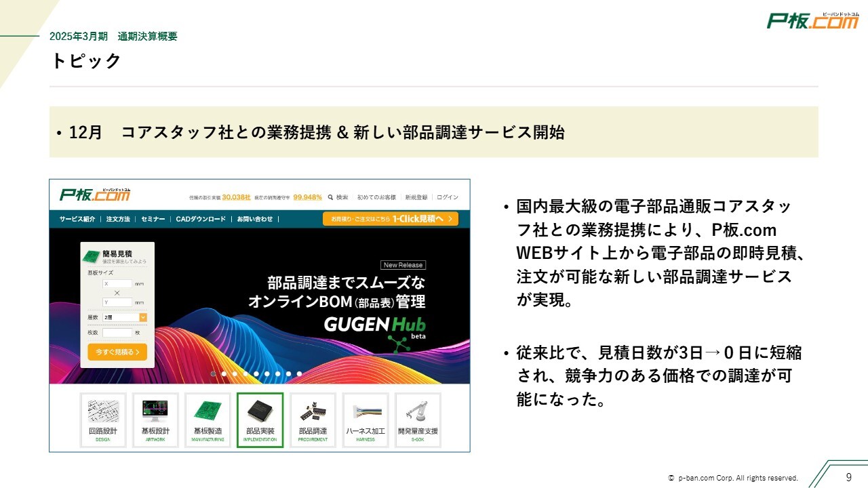Click the banner headline オンラインBOM(部品表)管理

(337, 302)
